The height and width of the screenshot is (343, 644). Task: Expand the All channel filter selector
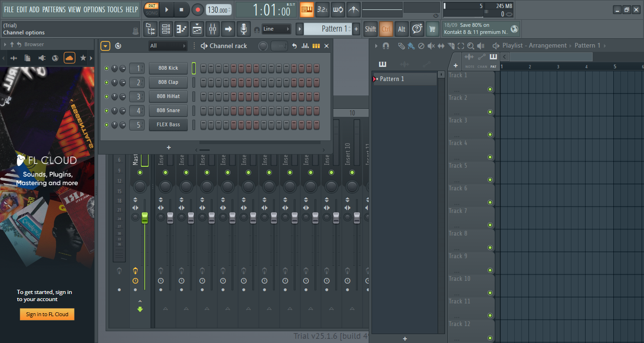point(168,46)
